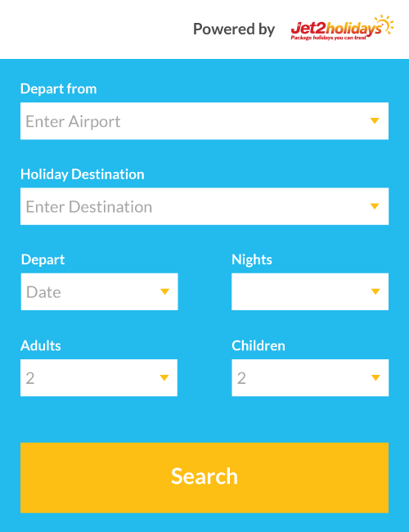Click the sun icon on the Jet2holidays logo
The height and width of the screenshot is (532, 409).
(384, 25)
